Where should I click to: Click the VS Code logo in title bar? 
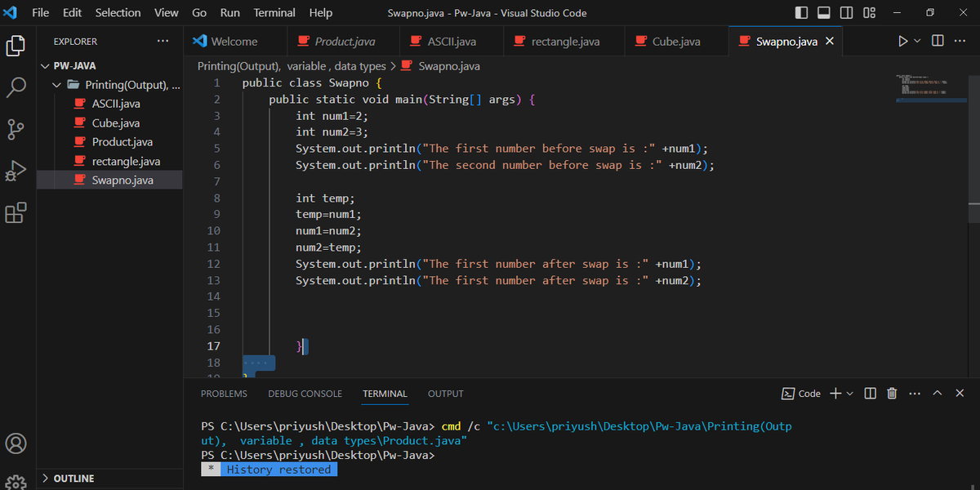click(11, 12)
